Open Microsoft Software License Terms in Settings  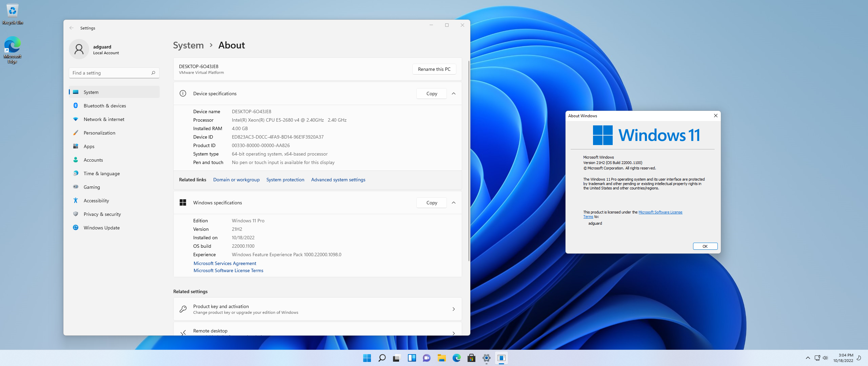pos(228,270)
